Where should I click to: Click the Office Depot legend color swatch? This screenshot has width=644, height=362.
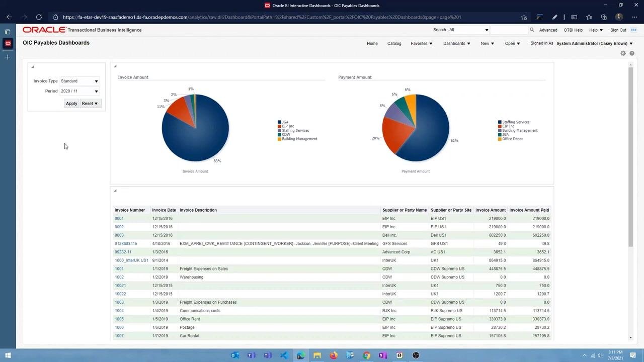(500, 139)
